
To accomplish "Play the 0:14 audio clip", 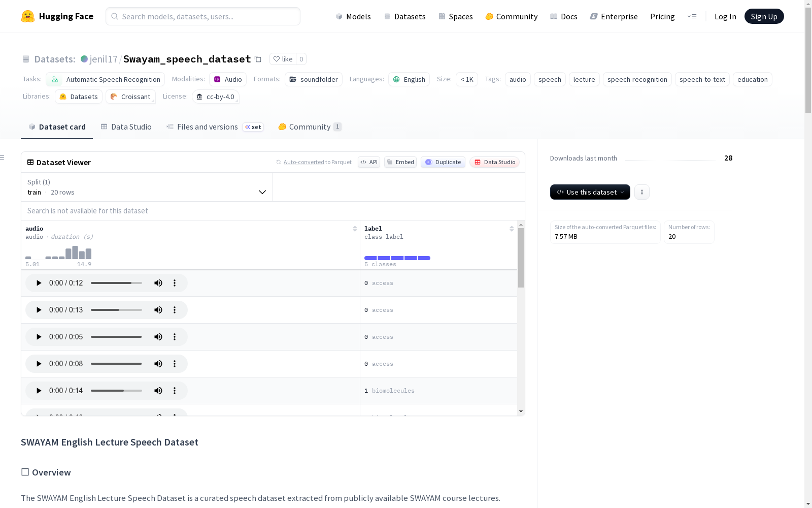I will pyautogui.click(x=39, y=391).
